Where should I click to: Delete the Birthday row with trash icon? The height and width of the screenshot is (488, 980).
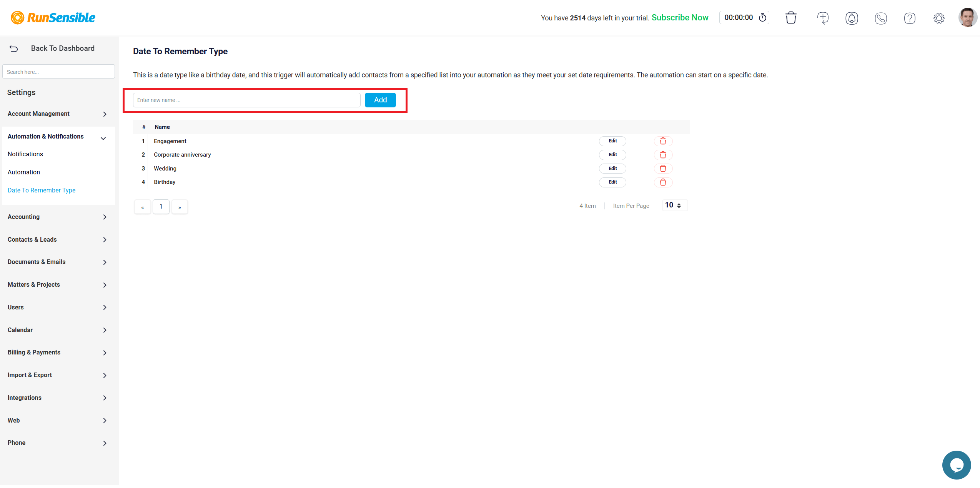pyautogui.click(x=663, y=182)
